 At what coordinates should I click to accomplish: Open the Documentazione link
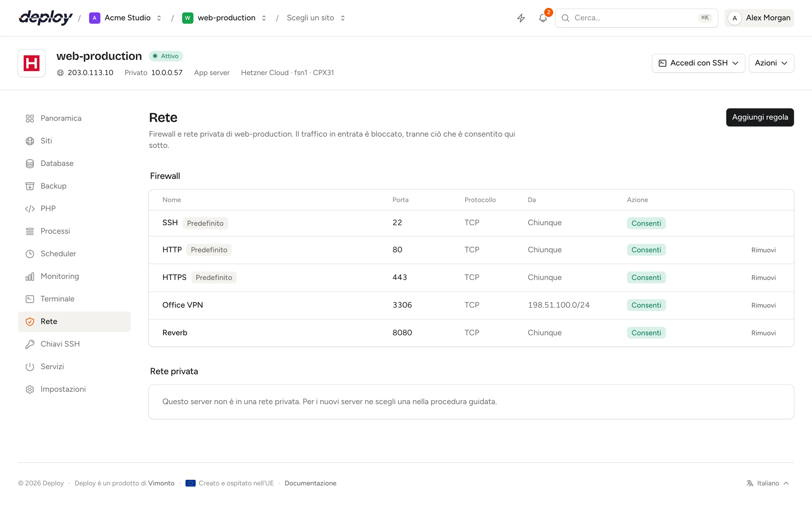310,483
